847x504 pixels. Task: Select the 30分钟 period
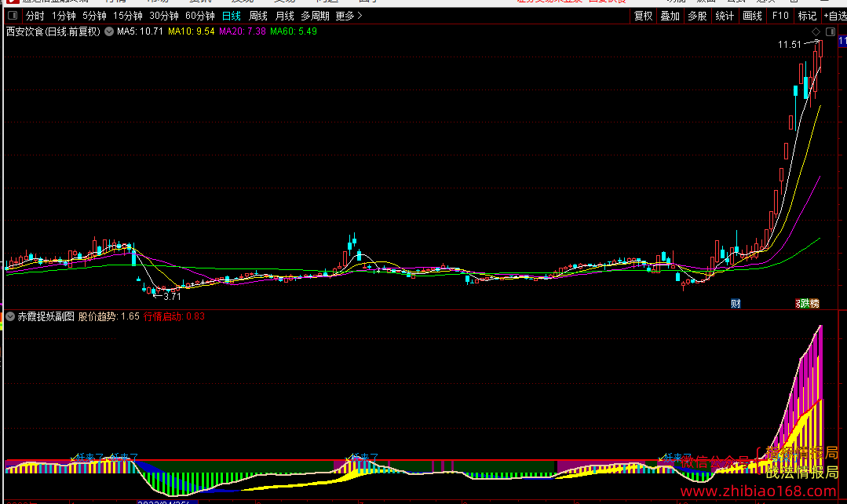[x=164, y=16]
